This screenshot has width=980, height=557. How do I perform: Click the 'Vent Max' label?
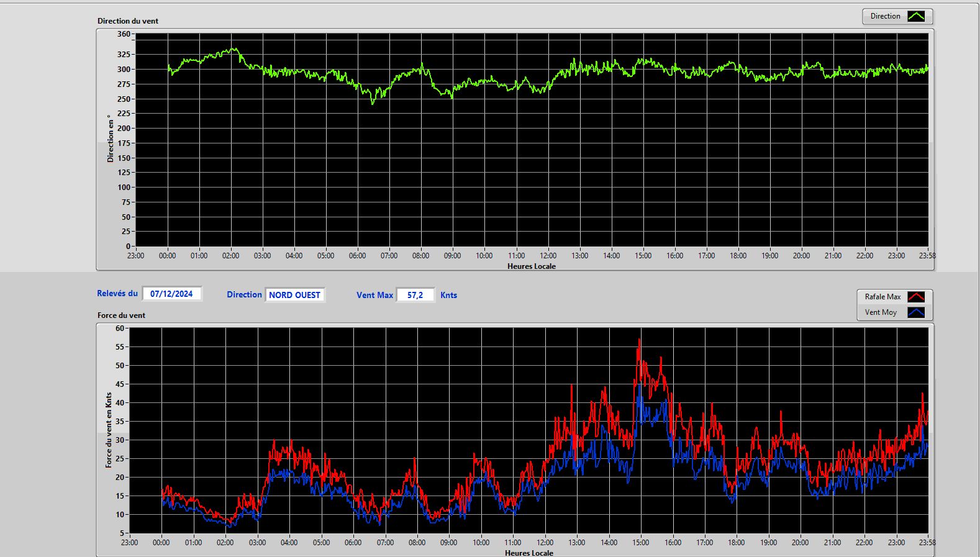374,295
